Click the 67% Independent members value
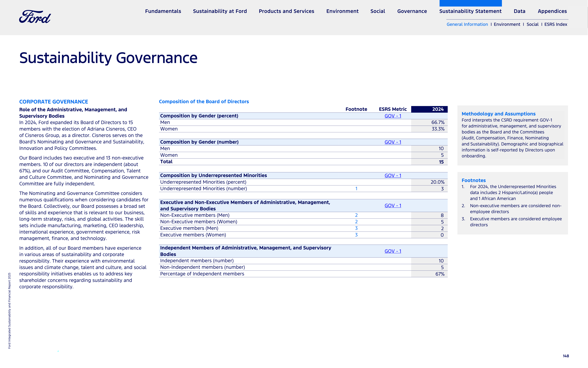The width and height of the screenshot is (588, 368). point(440,274)
